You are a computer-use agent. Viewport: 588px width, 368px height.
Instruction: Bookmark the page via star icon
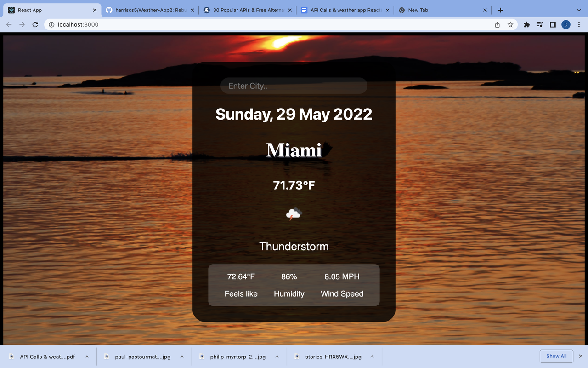pyautogui.click(x=510, y=24)
